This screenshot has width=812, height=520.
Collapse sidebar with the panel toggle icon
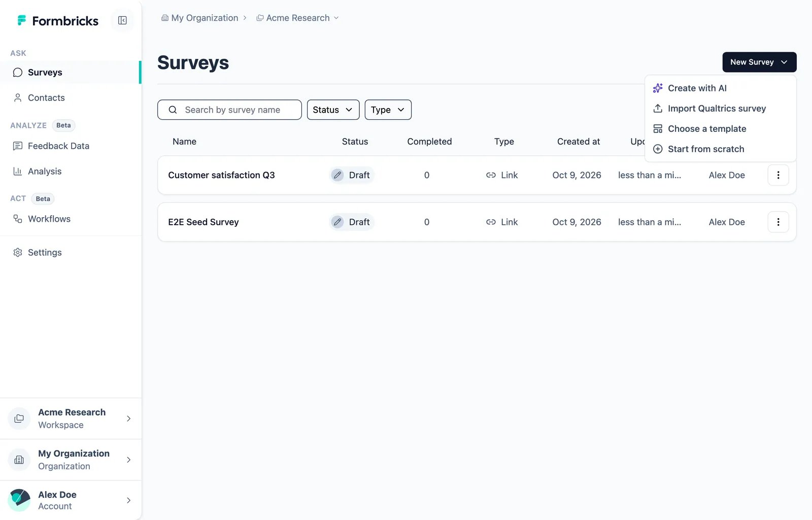pos(122,20)
